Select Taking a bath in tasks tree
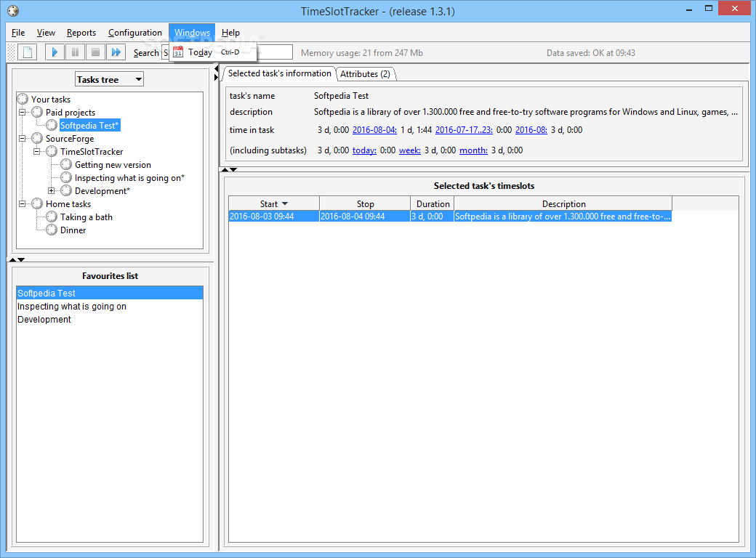 (87, 217)
